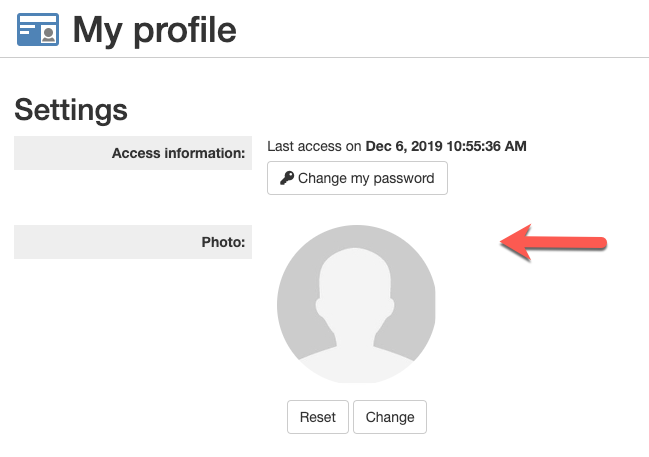Click the key icon in the password button

point(286,179)
